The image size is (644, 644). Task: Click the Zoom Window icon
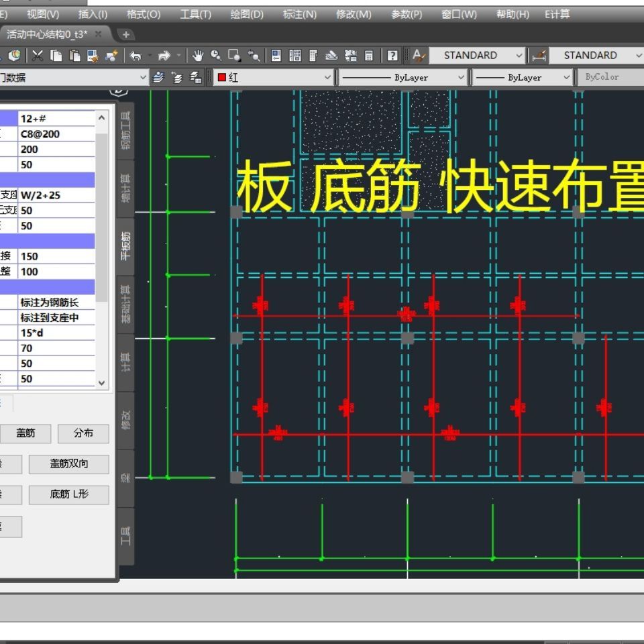234,56
